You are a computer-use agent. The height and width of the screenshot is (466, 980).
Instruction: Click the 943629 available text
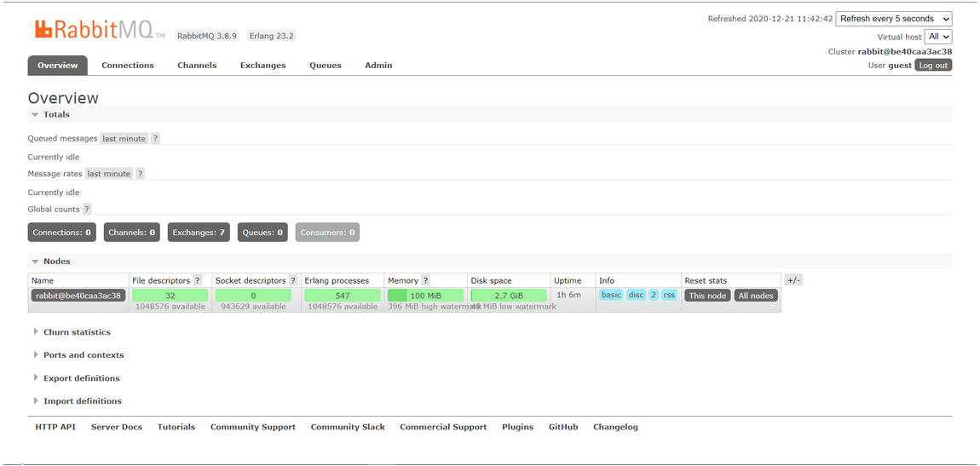[253, 307]
